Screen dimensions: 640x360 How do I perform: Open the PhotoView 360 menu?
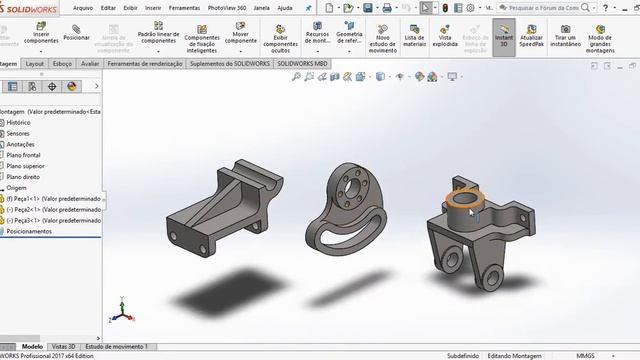[227, 8]
